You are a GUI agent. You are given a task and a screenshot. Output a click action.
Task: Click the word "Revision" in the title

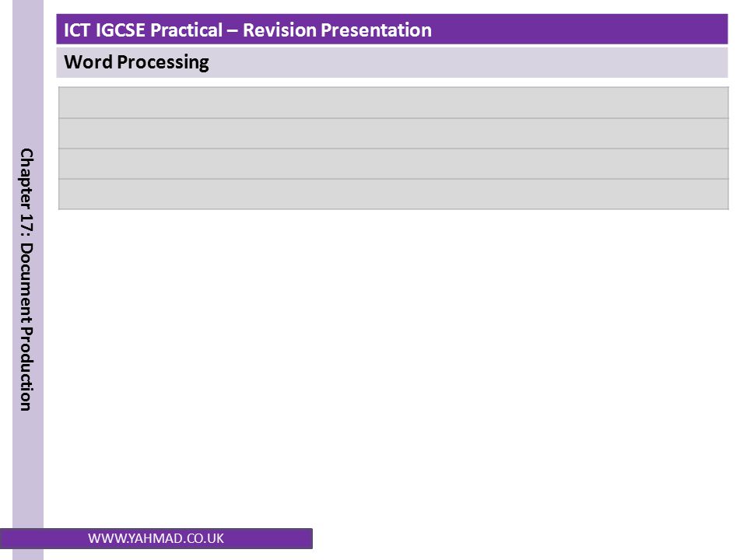[279, 30]
